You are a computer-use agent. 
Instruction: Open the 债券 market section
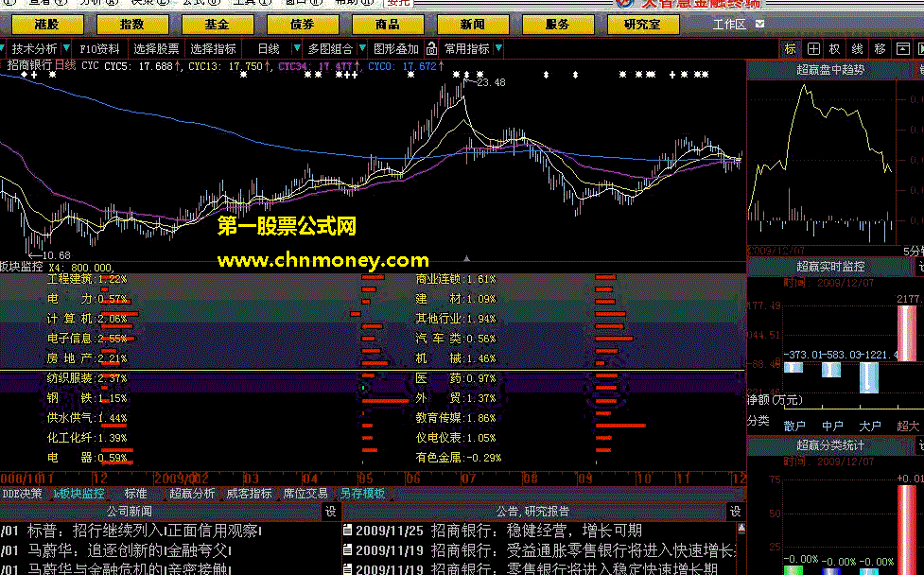point(303,25)
